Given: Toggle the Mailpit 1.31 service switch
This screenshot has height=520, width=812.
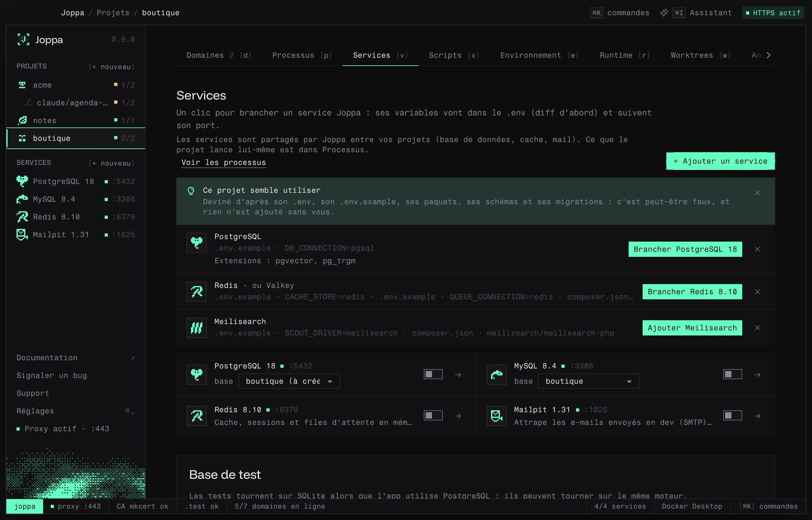Looking at the screenshot, I should pyautogui.click(x=732, y=415).
